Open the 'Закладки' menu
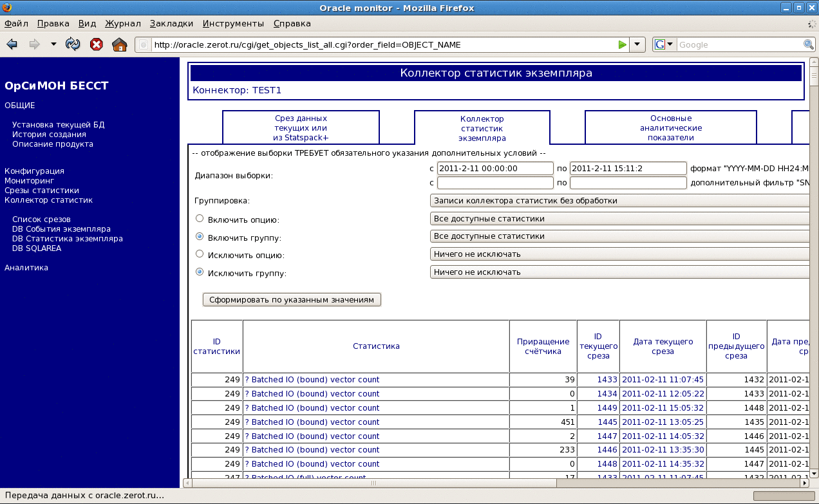 (x=171, y=24)
